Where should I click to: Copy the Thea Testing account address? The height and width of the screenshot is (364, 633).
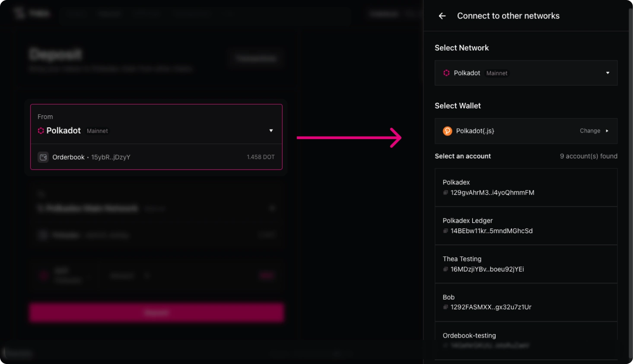445,269
